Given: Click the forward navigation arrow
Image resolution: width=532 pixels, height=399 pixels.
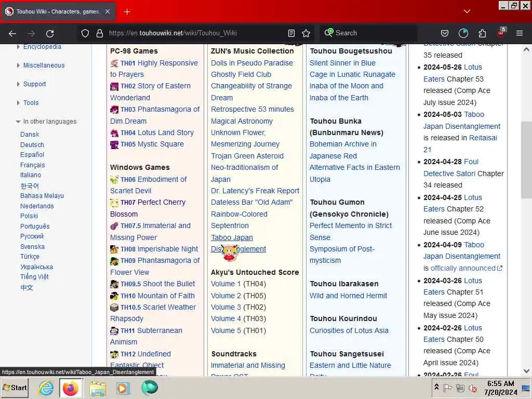Looking at the screenshot, I should (x=31, y=33).
